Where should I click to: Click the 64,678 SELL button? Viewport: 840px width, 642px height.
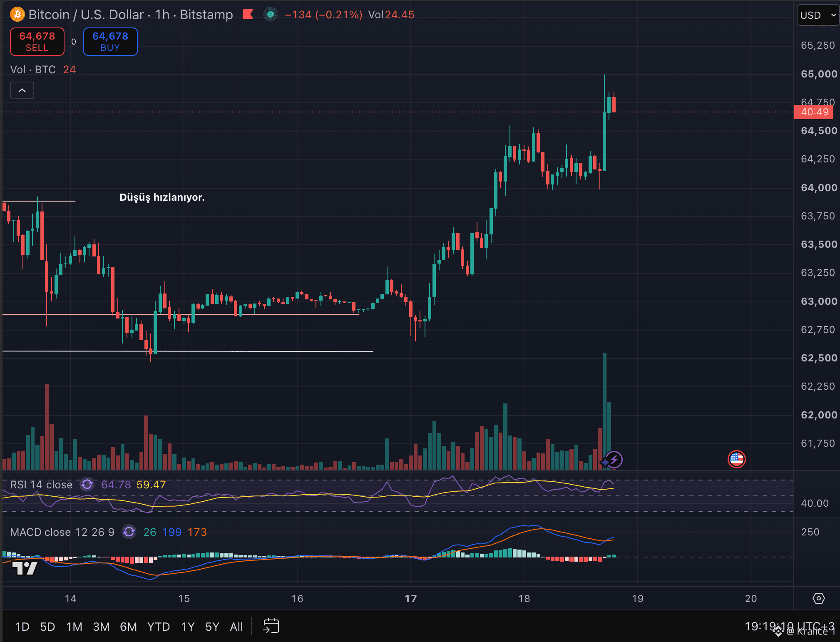pos(37,42)
